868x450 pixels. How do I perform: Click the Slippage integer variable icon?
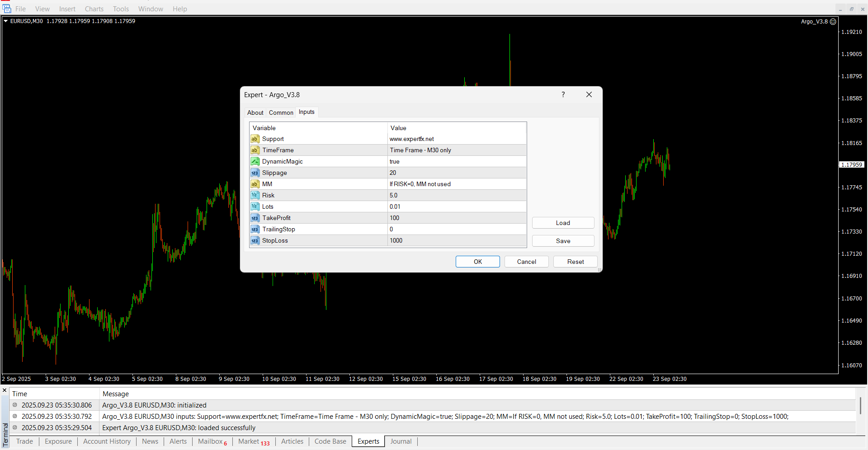tap(255, 173)
